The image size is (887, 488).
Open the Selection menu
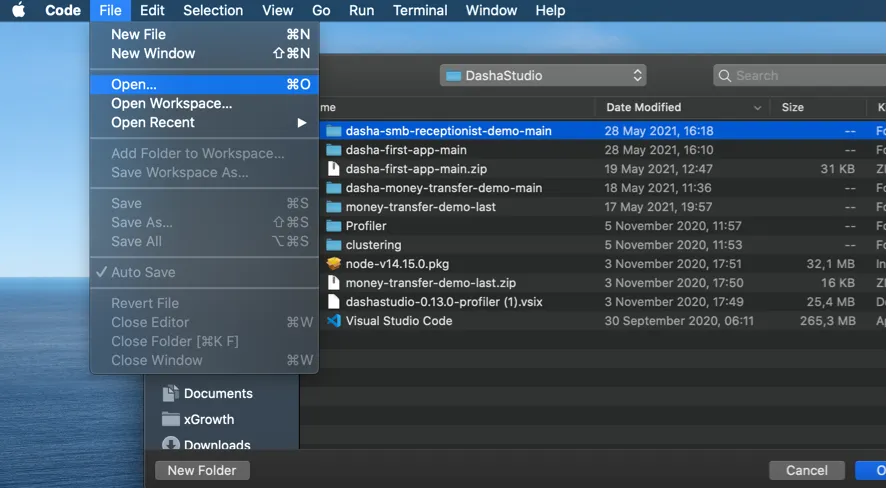213,10
